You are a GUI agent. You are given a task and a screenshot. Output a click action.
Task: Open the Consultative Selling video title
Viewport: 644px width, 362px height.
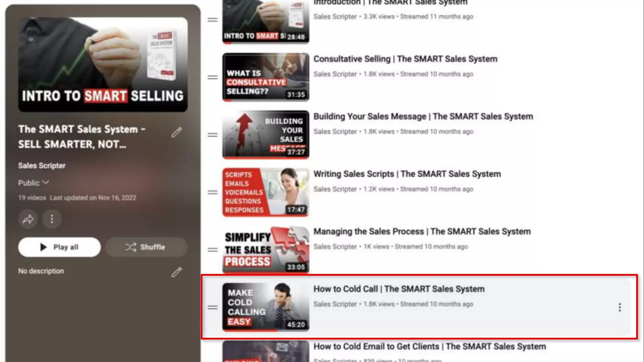click(405, 59)
